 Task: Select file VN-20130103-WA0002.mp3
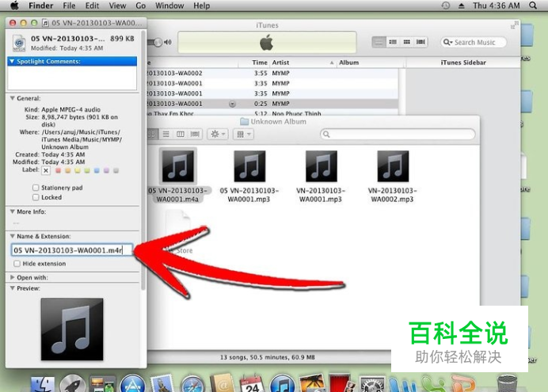393,177
